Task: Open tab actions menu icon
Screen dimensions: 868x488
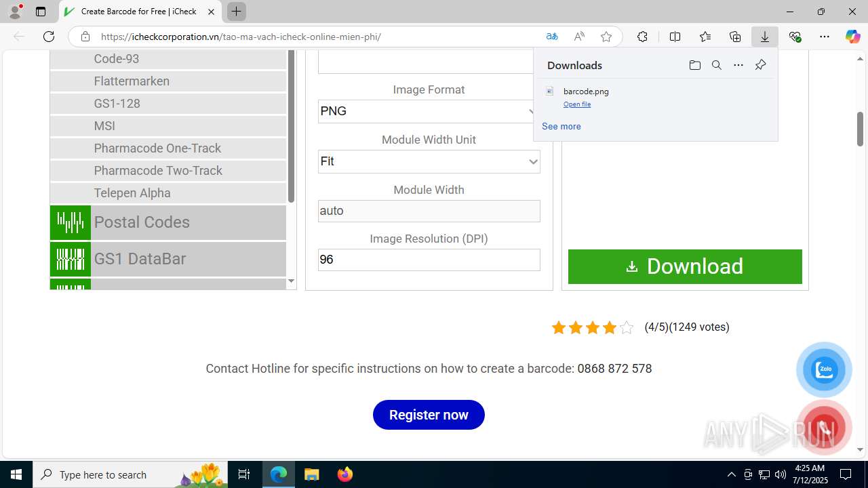Action: (41, 12)
